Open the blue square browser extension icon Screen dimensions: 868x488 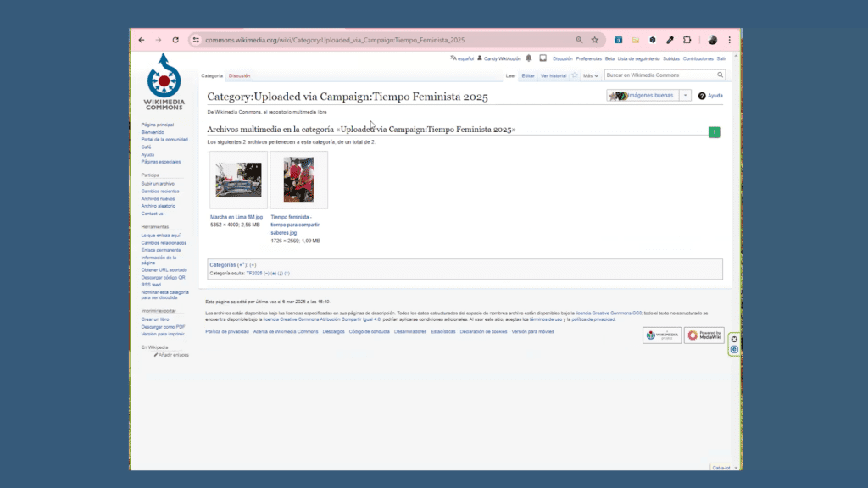tap(618, 40)
